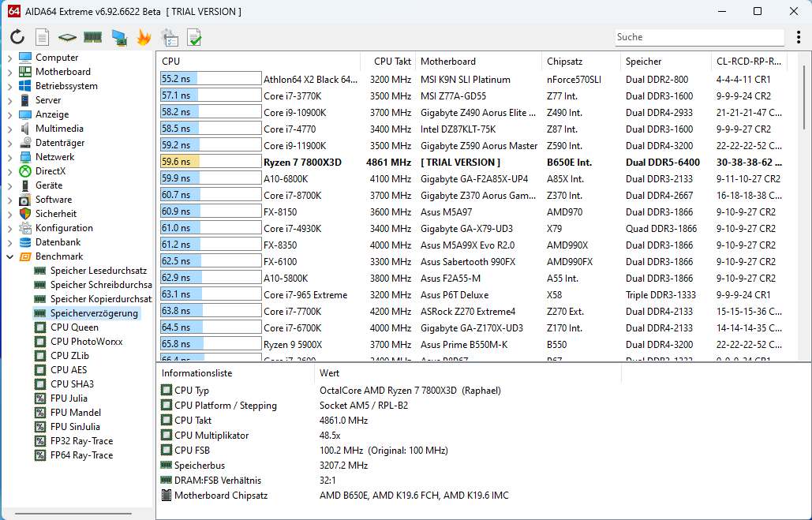The image size is (812, 520).
Task: Open FPU SinJulia benchmark
Action: (x=75, y=427)
